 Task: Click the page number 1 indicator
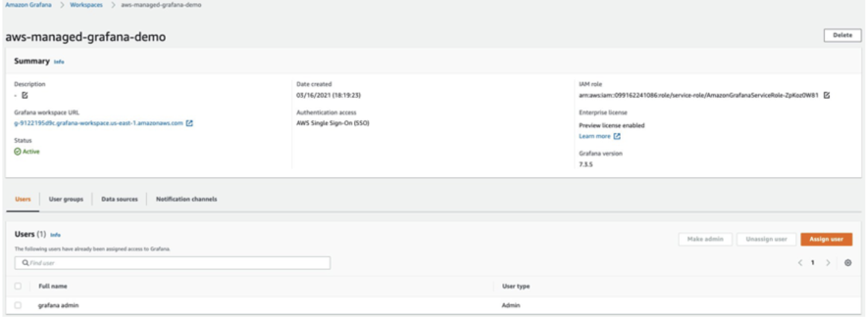813,263
